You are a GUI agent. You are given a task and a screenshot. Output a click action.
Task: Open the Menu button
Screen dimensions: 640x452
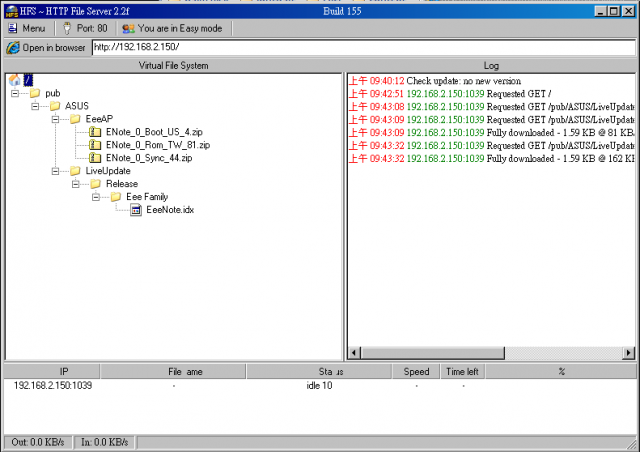coord(27,28)
